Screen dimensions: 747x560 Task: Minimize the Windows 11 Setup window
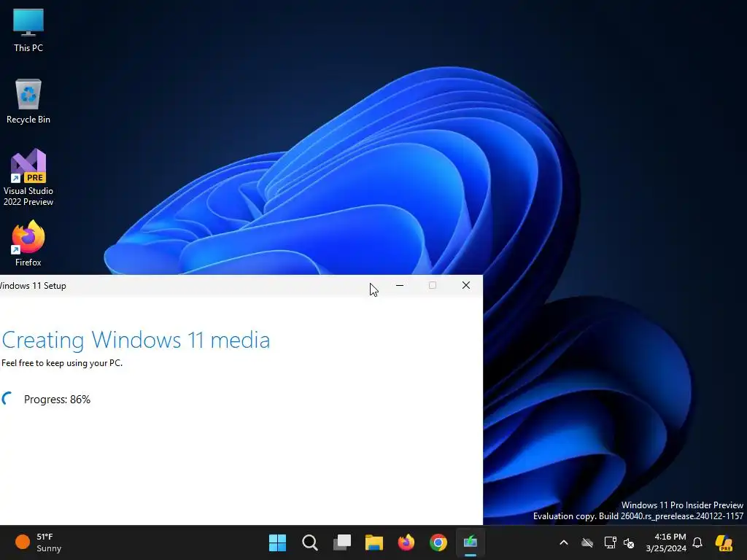pos(400,285)
